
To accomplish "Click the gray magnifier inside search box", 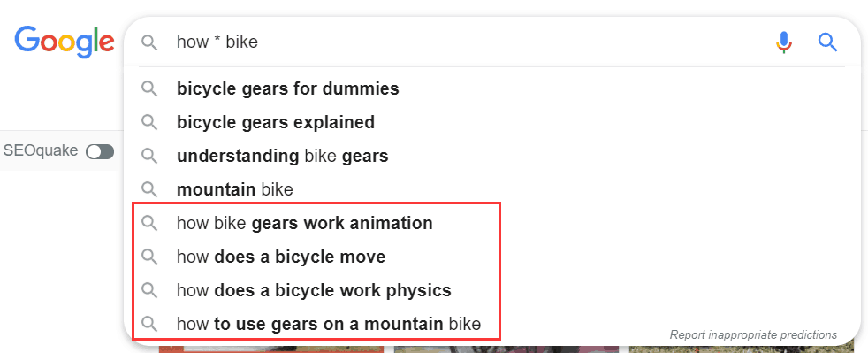I will coord(149,42).
